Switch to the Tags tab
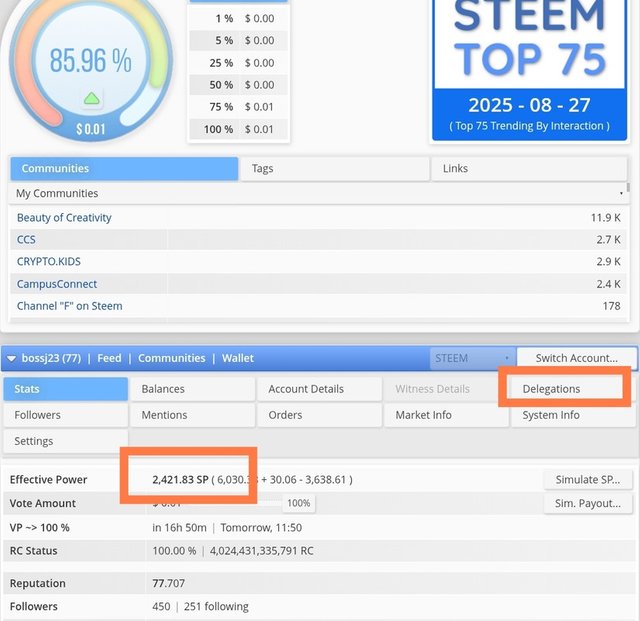This screenshot has height=621, width=640. (335, 169)
